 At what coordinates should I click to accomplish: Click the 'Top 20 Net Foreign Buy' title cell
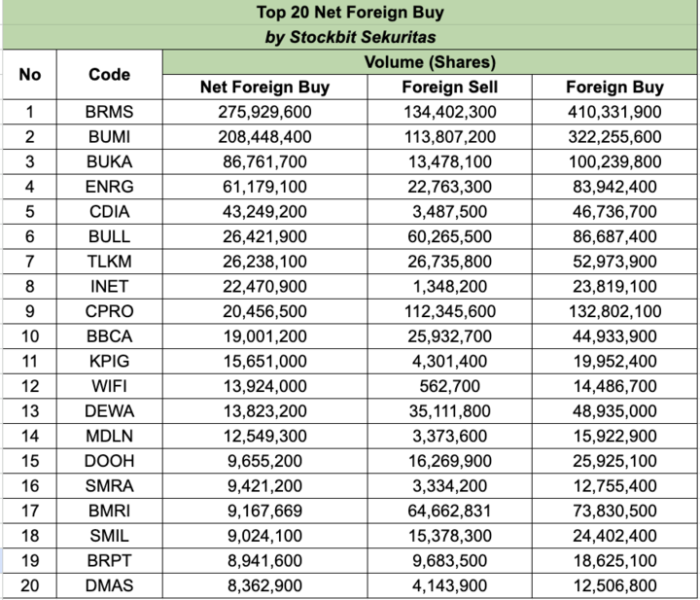[x=350, y=14]
